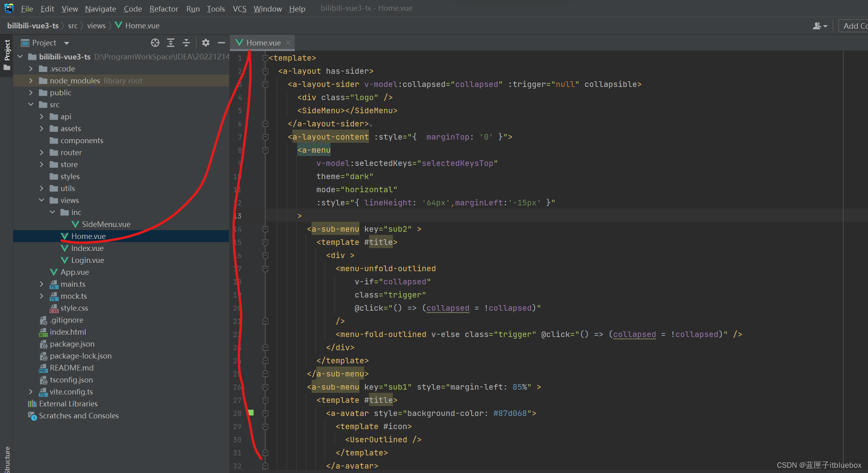Click the WebStorm logo icon
Viewport: 868px width, 473px height.
tap(9, 8)
